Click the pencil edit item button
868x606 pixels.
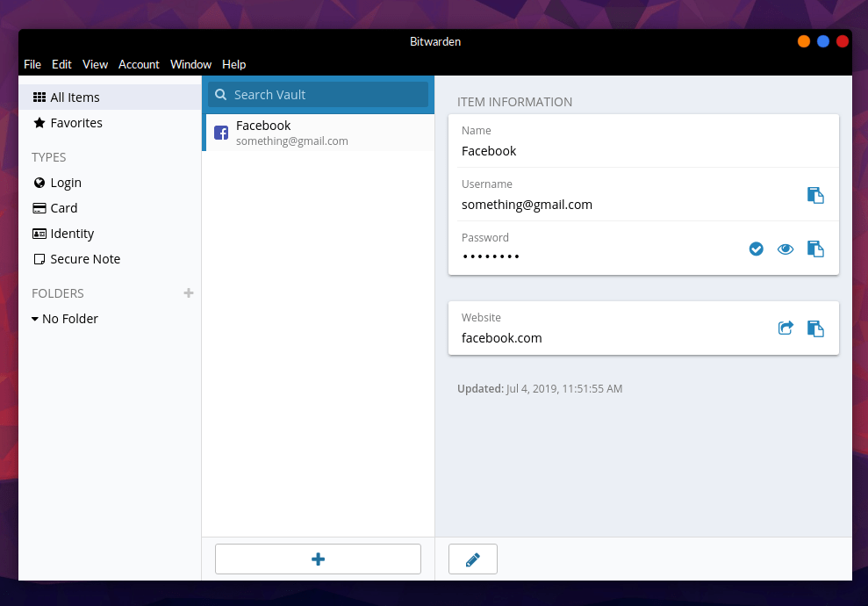point(473,559)
